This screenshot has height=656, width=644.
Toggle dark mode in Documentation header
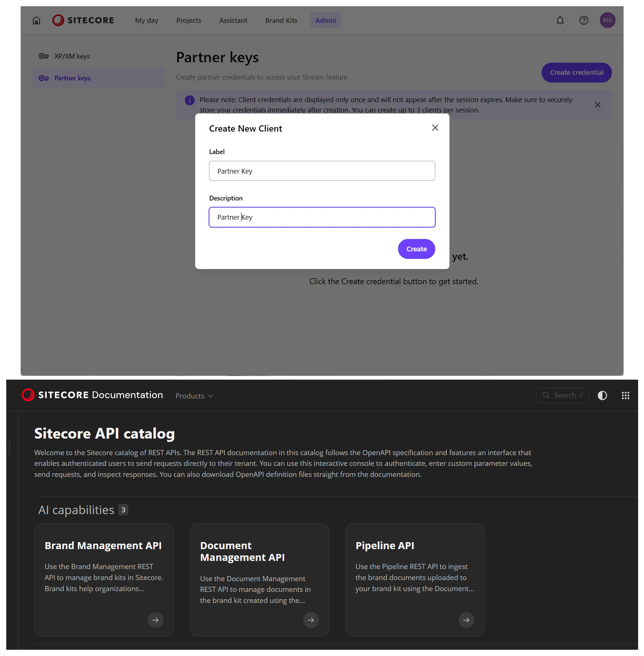(x=602, y=395)
